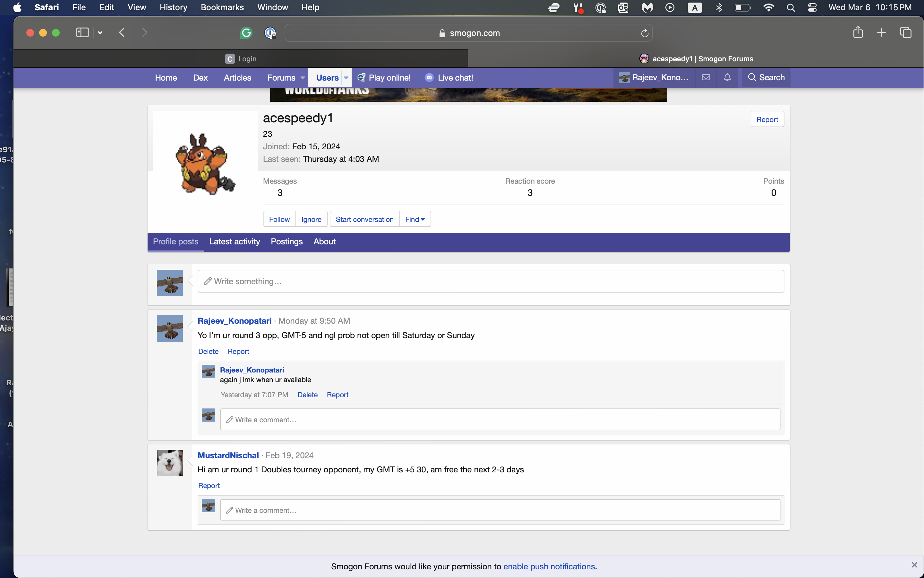The image size is (924, 578).
Task: Click enable push notifications link
Action: pyautogui.click(x=549, y=566)
